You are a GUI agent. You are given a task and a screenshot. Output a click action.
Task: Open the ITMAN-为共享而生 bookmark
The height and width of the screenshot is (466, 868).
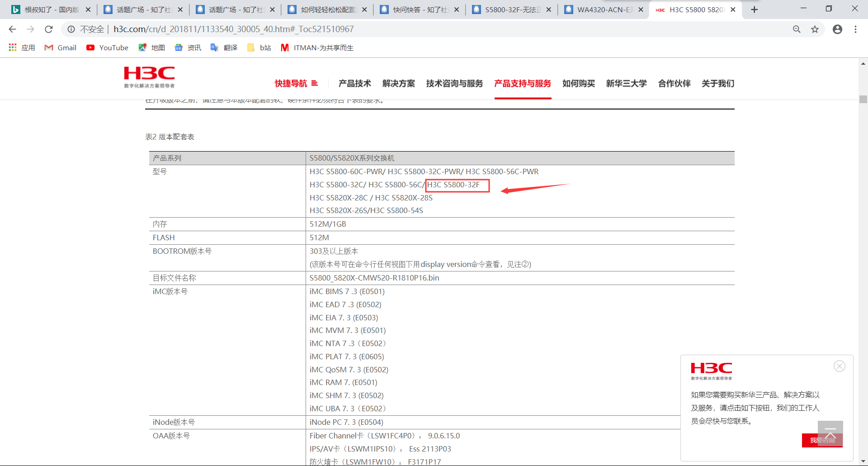tap(317, 48)
